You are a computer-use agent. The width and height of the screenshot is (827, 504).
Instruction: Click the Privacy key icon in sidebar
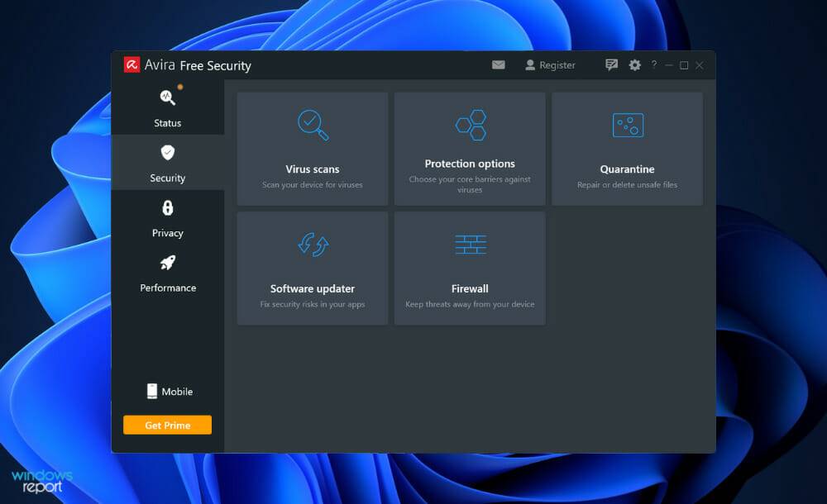pos(167,207)
